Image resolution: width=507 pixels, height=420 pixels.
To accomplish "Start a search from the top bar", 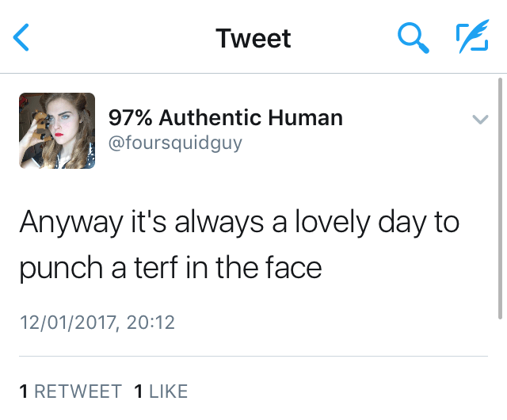I will tap(413, 37).
